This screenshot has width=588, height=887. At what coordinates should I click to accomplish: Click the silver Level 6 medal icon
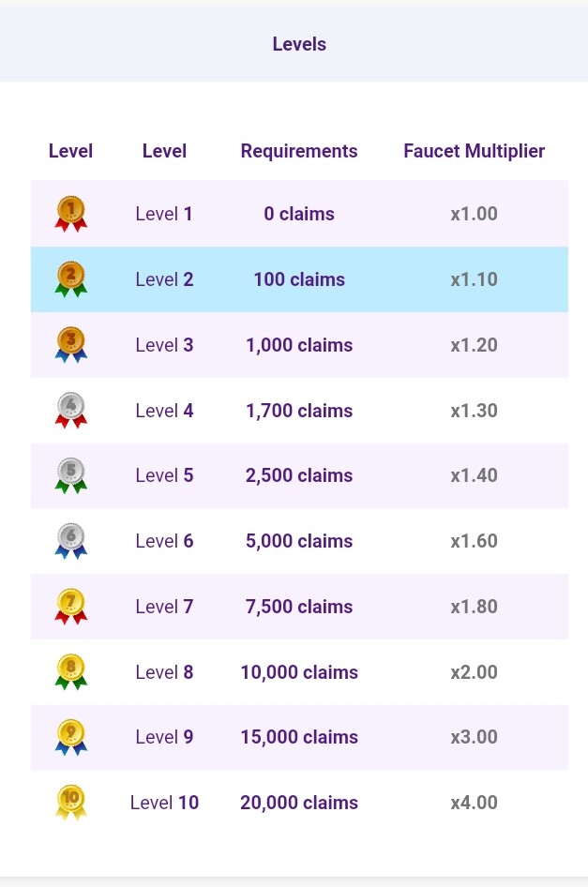70,541
